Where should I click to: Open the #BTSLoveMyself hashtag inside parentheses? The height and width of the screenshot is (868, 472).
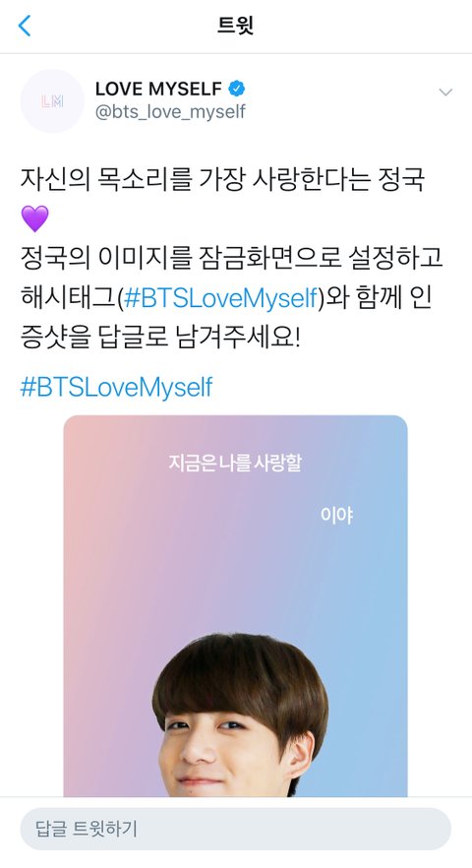point(221,297)
